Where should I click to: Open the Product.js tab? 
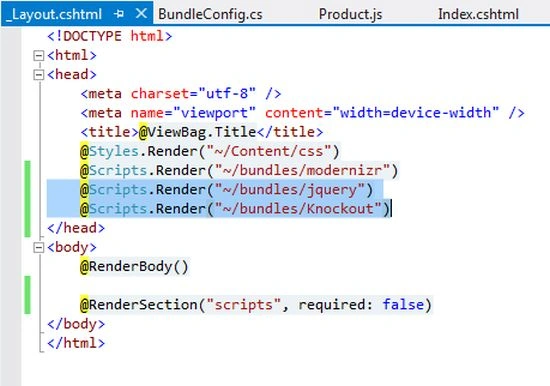click(x=350, y=14)
